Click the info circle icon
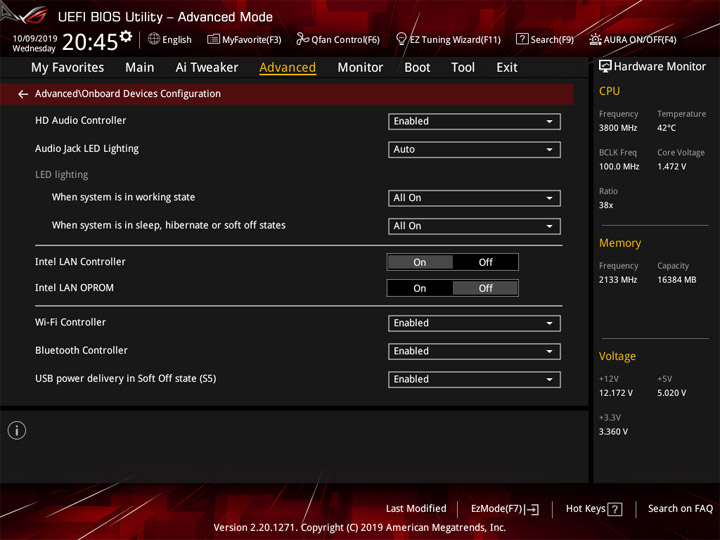 click(17, 431)
